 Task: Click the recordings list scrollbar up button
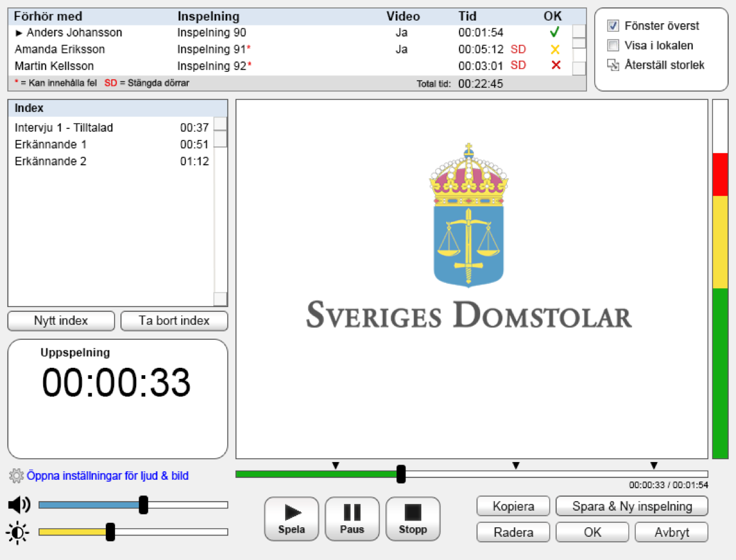(x=579, y=31)
